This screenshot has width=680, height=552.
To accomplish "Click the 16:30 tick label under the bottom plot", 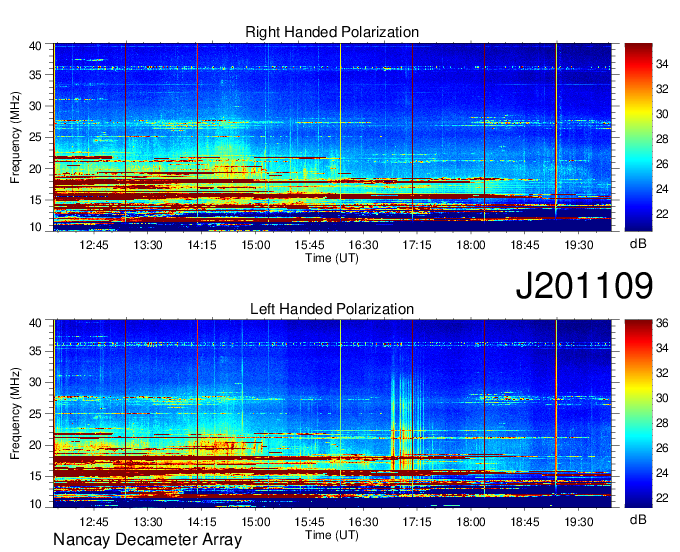I will [363, 522].
